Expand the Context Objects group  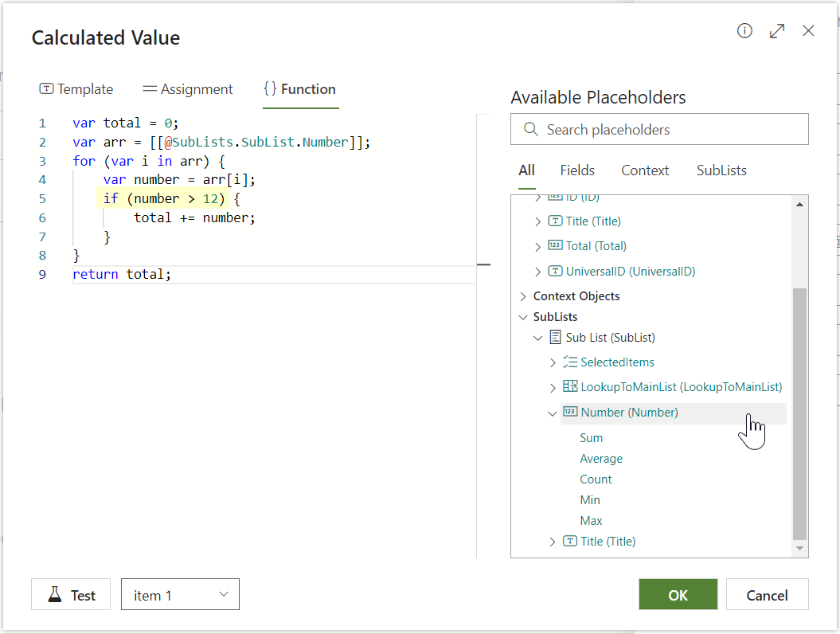[523, 296]
